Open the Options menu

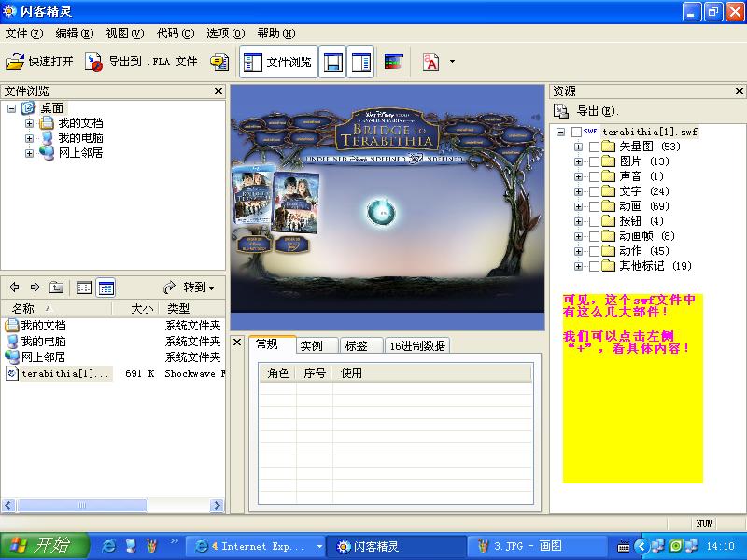(226, 34)
